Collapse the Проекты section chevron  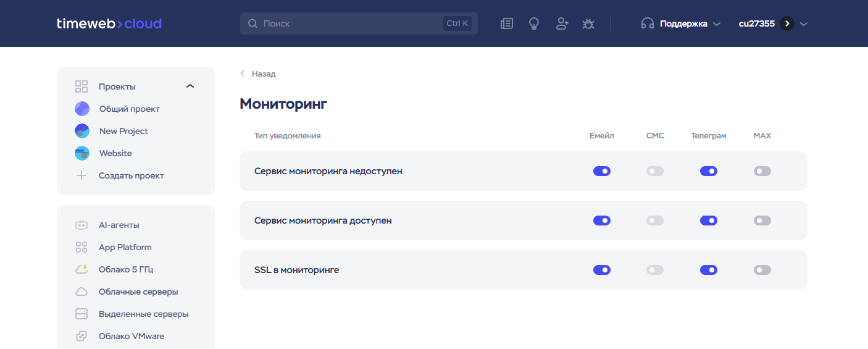point(190,86)
